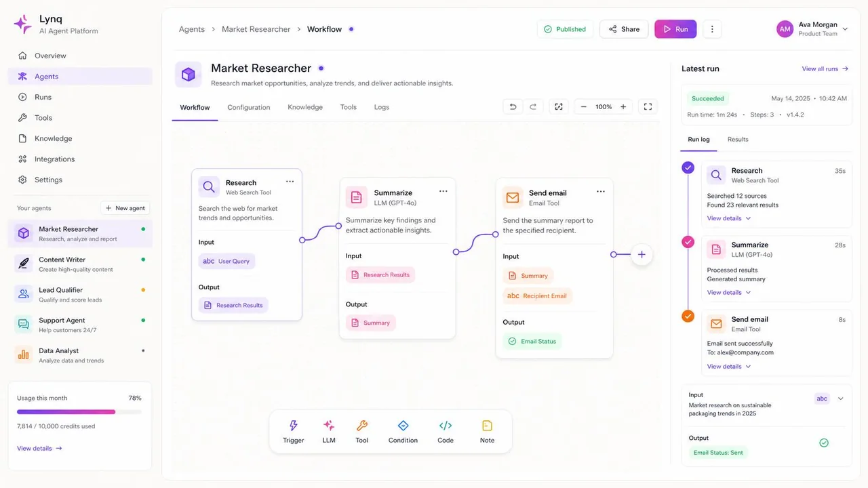Open the Ava Morgan account dropdown
The width and height of the screenshot is (868, 488).
tap(812, 29)
